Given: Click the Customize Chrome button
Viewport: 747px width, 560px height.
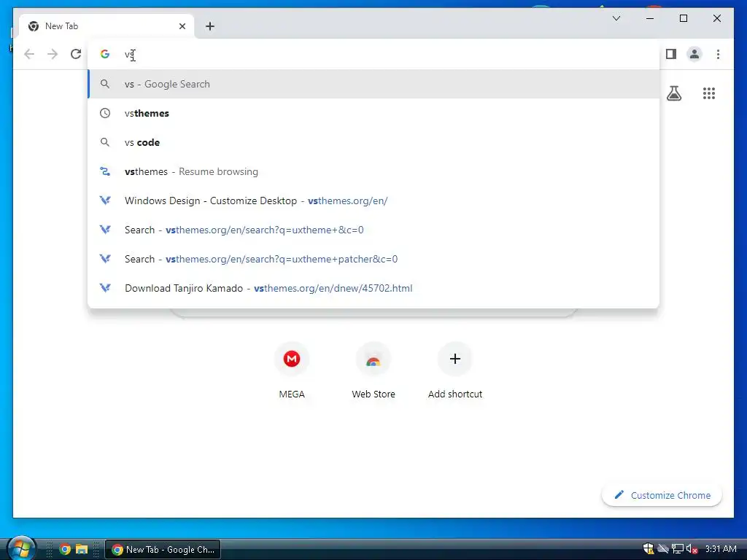Looking at the screenshot, I should point(662,495).
